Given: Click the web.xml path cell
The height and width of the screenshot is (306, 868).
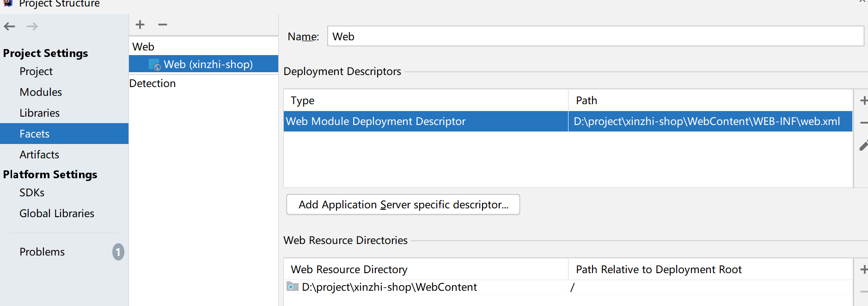Looking at the screenshot, I should [x=710, y=121].
